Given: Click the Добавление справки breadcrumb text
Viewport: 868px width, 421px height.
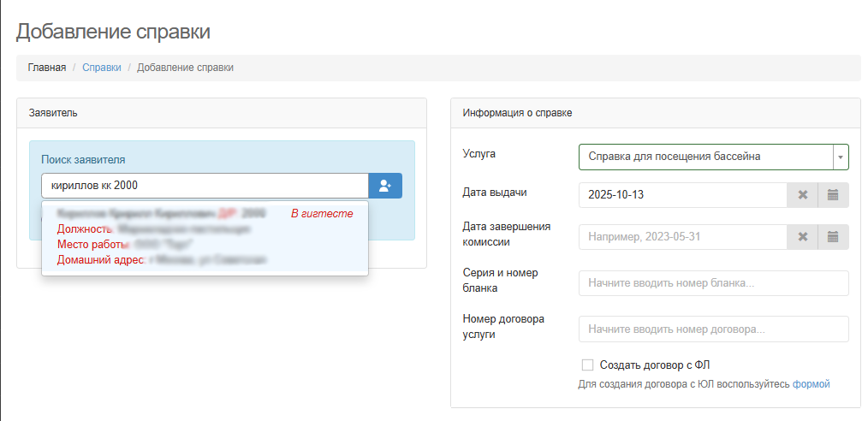Looking at the screenshot, I should [x=185, y=68].
